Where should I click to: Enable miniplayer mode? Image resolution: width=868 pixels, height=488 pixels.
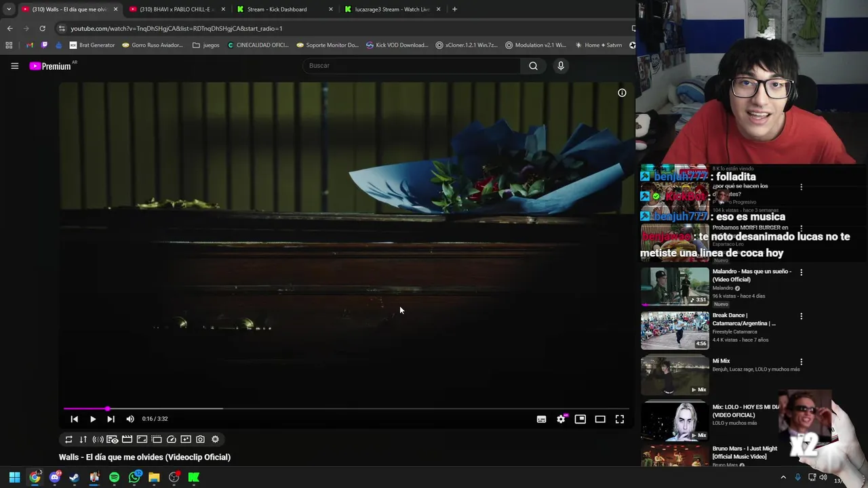point(580,419)
